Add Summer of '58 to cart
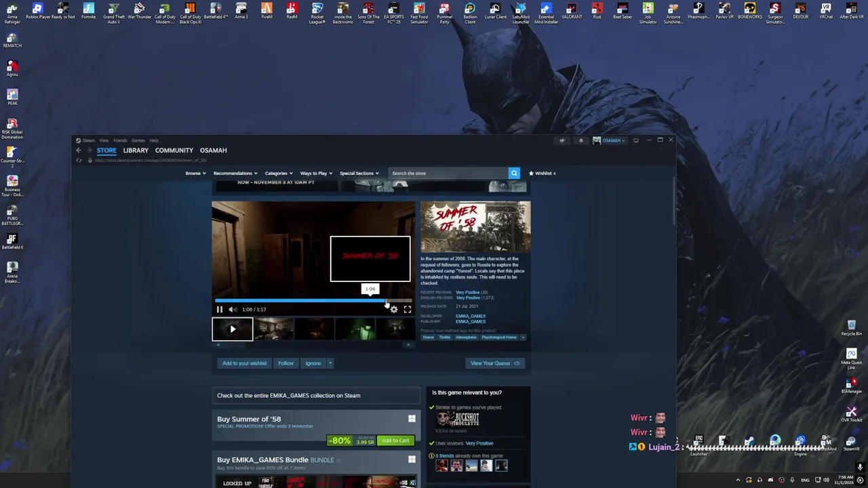 pyautogui.click(x=395, y=441)
